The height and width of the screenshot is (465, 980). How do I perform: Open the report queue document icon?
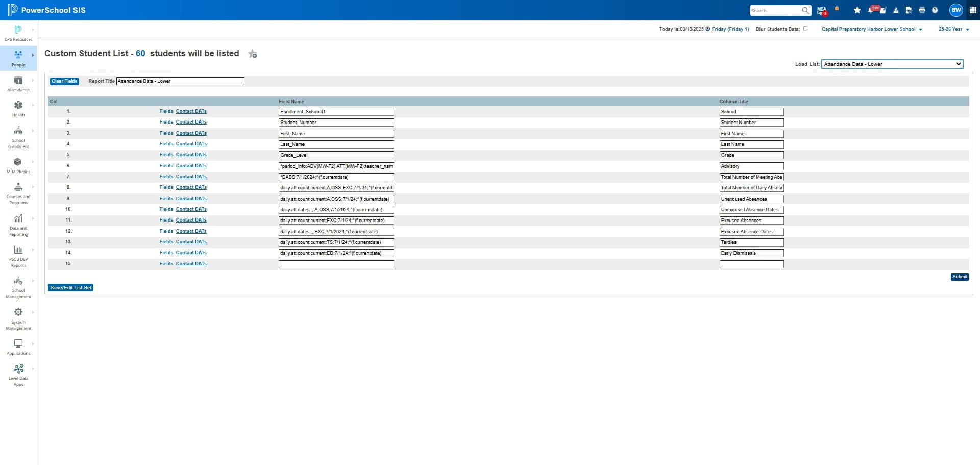point(909,10)
